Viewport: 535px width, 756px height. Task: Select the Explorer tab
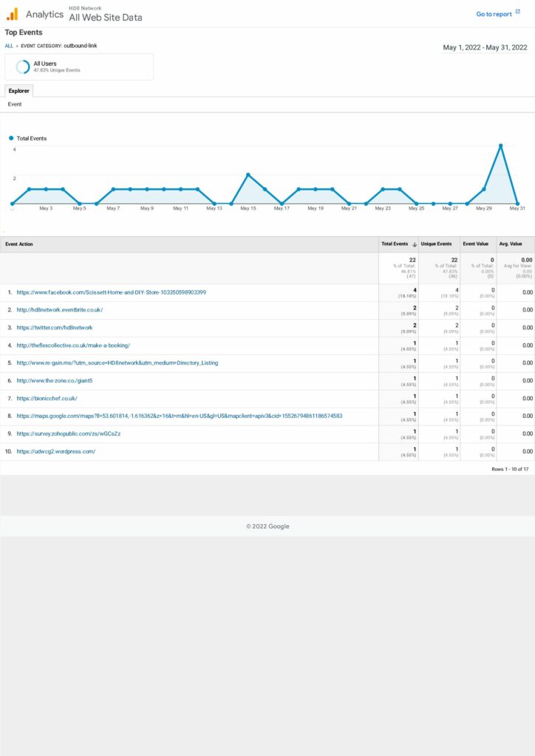pyautogui.click(x=19, y=91)
